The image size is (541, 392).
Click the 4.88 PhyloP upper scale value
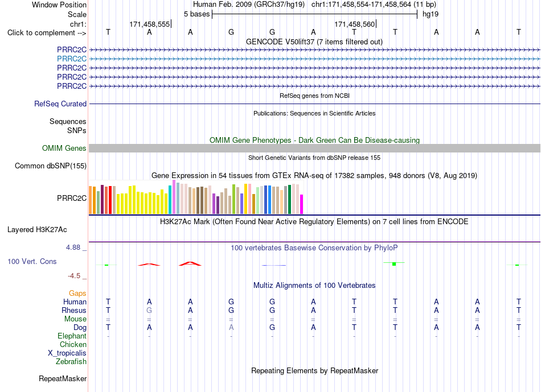click(x=73, y=247)
